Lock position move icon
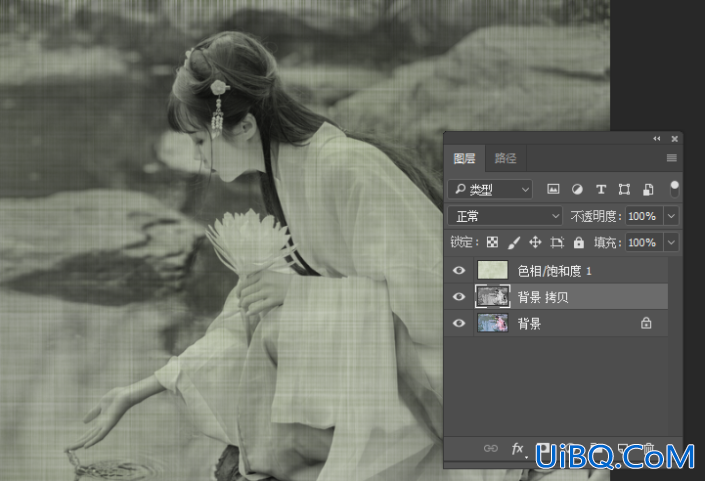 tap(535, 243)
